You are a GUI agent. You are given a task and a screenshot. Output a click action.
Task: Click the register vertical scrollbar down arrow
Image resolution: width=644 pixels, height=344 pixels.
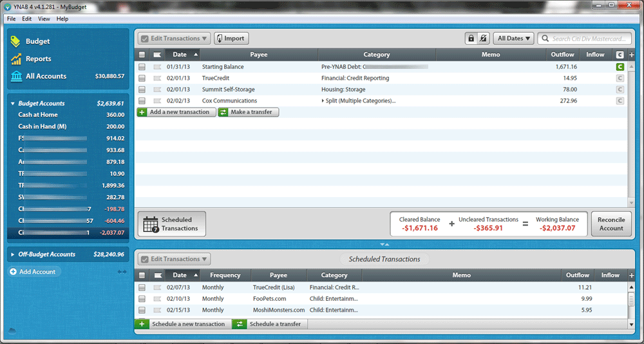point(632,203)
